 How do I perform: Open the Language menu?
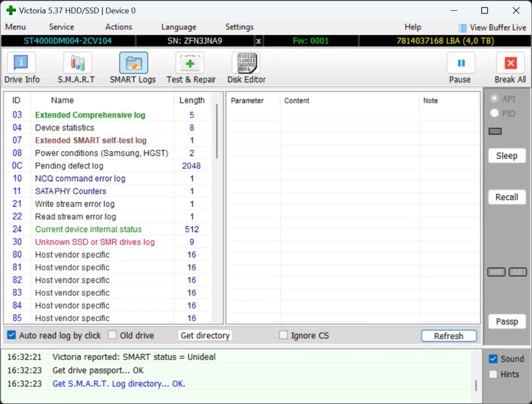(x=179, y=27)
